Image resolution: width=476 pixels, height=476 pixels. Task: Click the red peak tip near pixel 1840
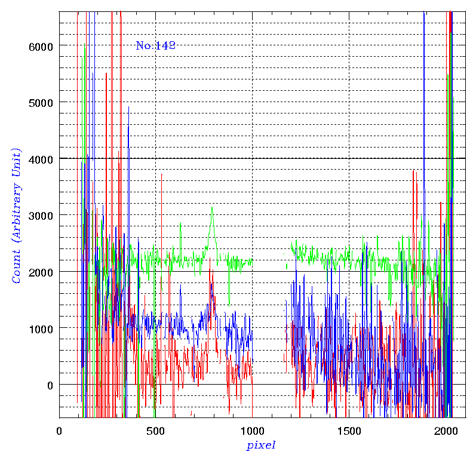pos(413,170)
